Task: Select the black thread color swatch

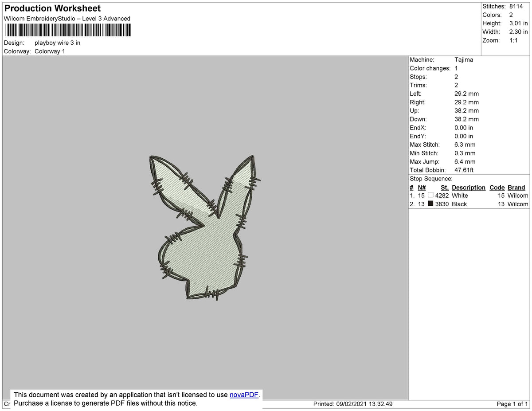Action: [x=430, y=204]
